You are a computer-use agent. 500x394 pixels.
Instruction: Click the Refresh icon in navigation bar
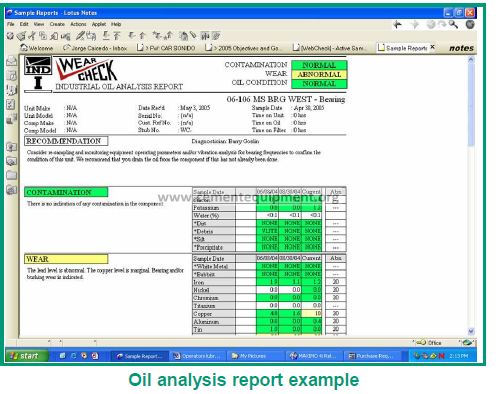click(x=442, y=24)
